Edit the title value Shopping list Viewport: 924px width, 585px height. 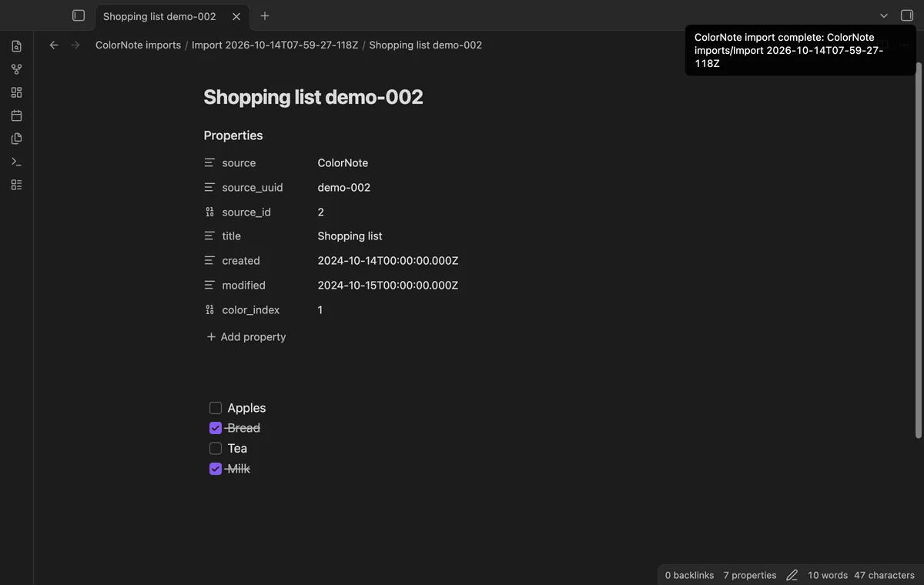pos(350,236)
